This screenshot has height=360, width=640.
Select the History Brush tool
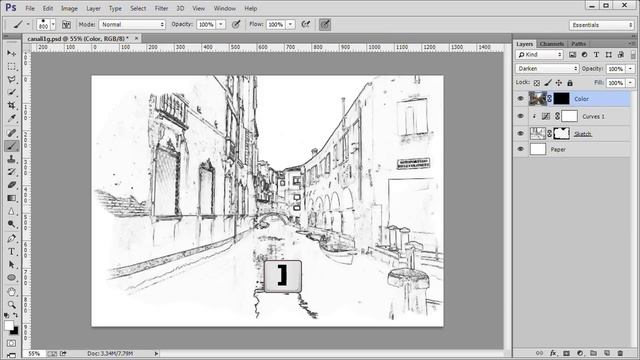[11, 172]
